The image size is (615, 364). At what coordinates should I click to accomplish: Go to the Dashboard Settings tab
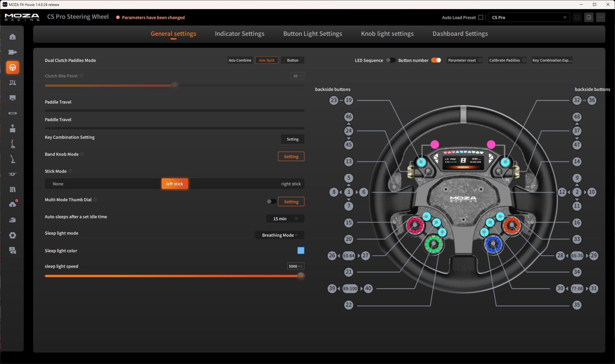tap(460, 34)
